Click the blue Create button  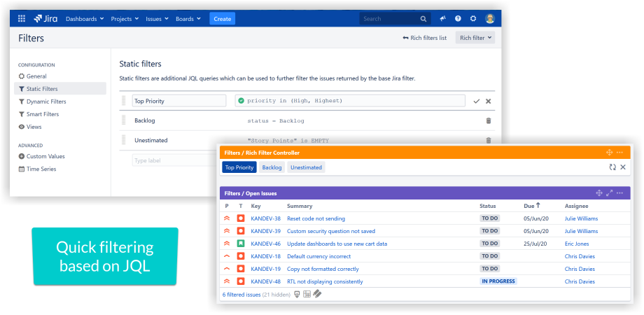click(222, 19)
